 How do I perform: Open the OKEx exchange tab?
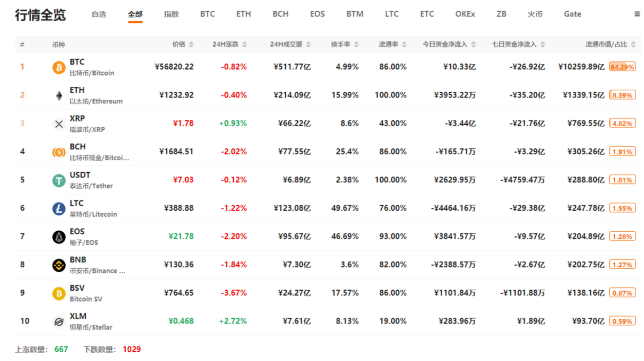click(x=465, y=14)
